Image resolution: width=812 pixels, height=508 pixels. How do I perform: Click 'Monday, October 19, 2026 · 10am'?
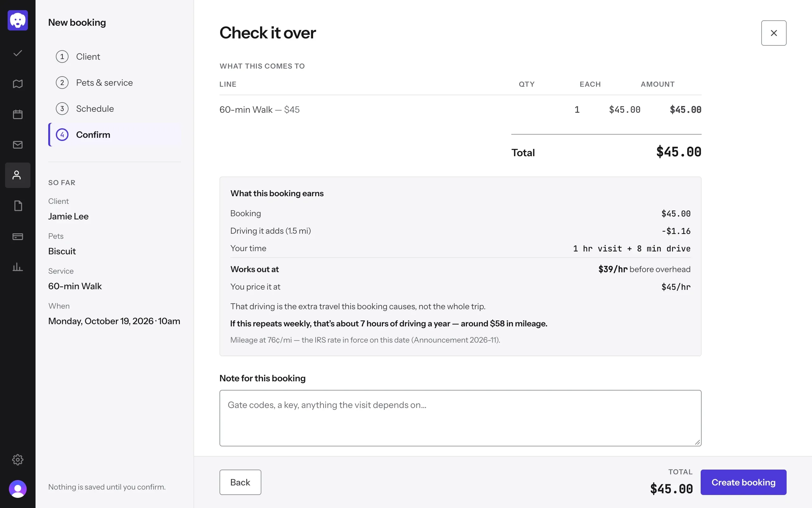coord(114,321)
